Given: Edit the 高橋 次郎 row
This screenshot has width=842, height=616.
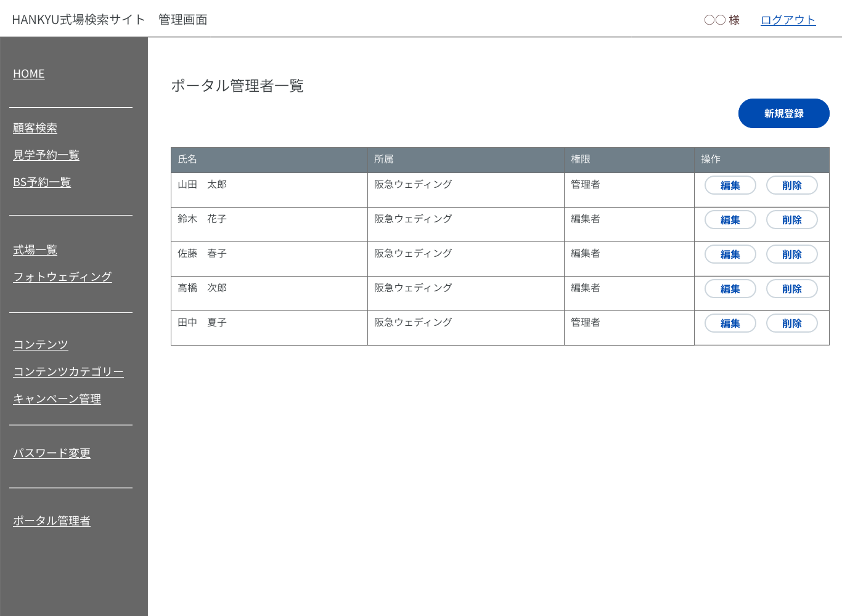Looking at the screenshot, I should tap(730, 289).
